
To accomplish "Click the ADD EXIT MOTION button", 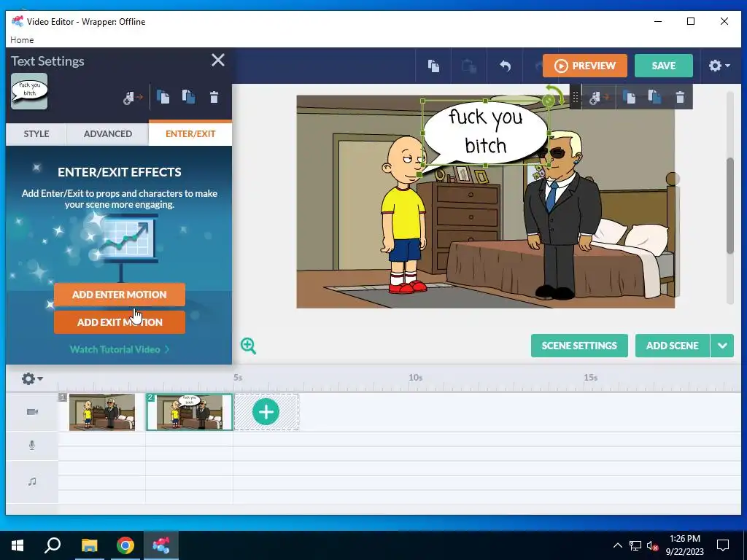I will [120, 322].
